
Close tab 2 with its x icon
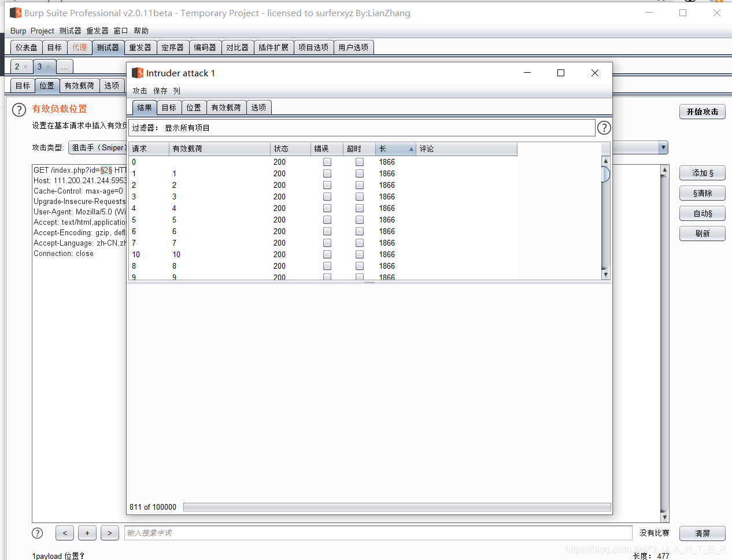pos(25,67)
